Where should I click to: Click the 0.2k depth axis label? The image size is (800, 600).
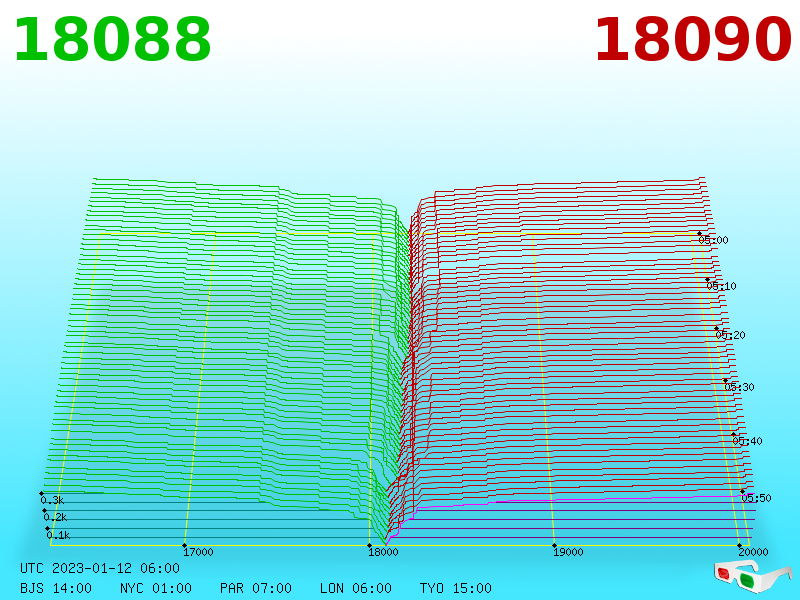pos(56,517)
